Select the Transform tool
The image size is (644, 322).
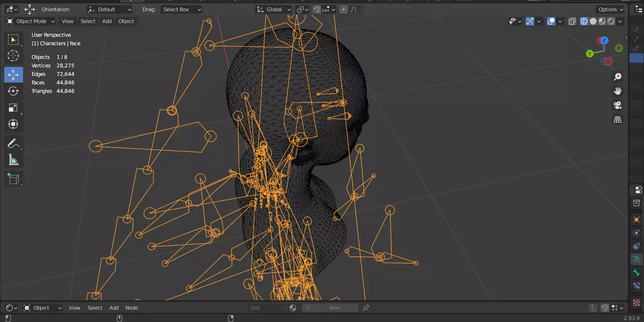(13, 124)
